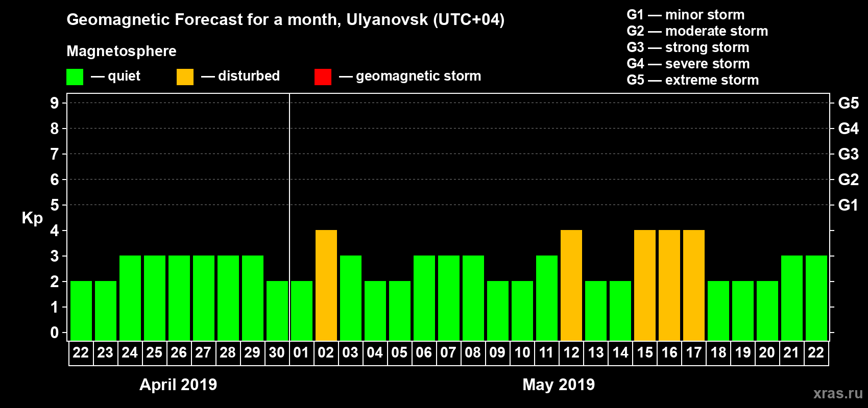Click the G1 label on right axis
This screenshot has height=408, width=868.
[x=849, y=205]
